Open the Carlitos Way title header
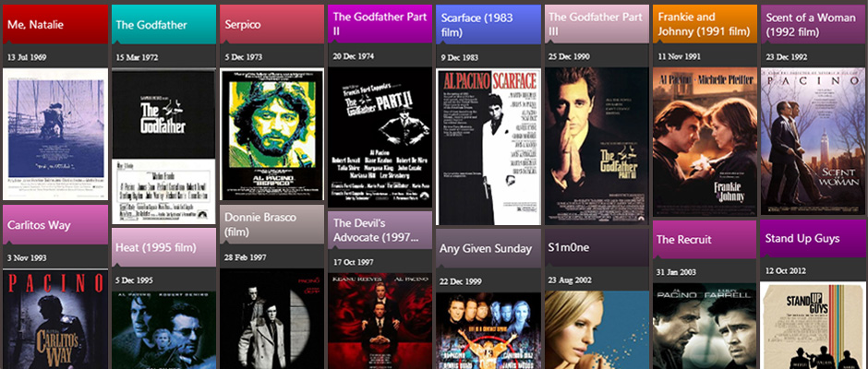This screenshot has height=369, width=868. (55, 225)
